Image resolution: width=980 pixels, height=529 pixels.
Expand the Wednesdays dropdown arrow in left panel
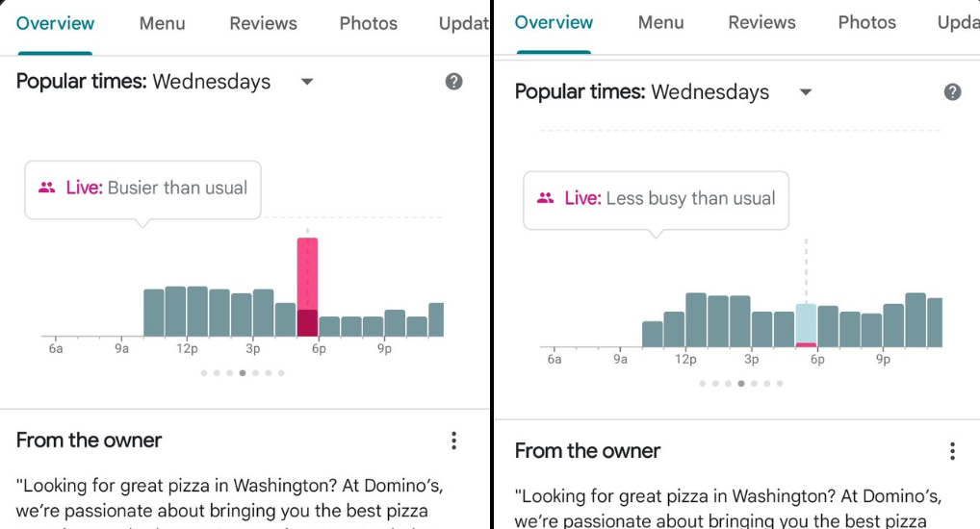tap(307, 82)
